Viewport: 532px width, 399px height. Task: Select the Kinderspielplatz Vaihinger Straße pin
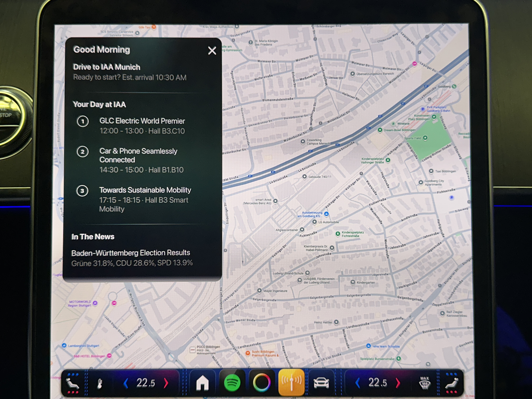tap(388, 160)
